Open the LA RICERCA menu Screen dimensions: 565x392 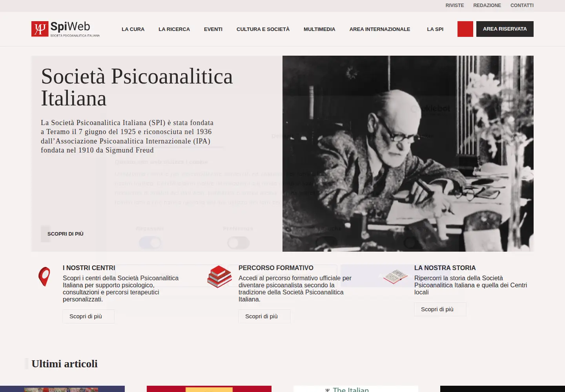click(174, 29)
